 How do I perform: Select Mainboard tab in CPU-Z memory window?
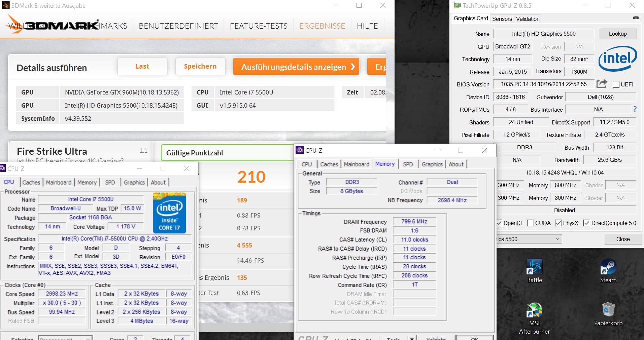pyautogui.click(x=357, y=164)
